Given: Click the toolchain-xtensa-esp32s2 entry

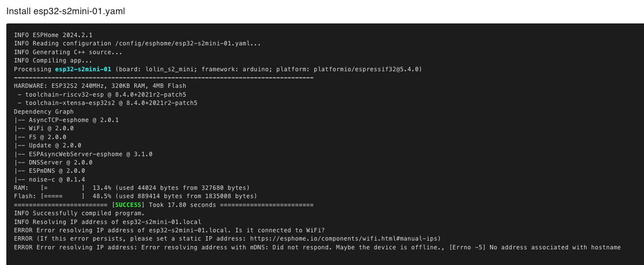Looking at the screenshot, I should coord(107,103).
